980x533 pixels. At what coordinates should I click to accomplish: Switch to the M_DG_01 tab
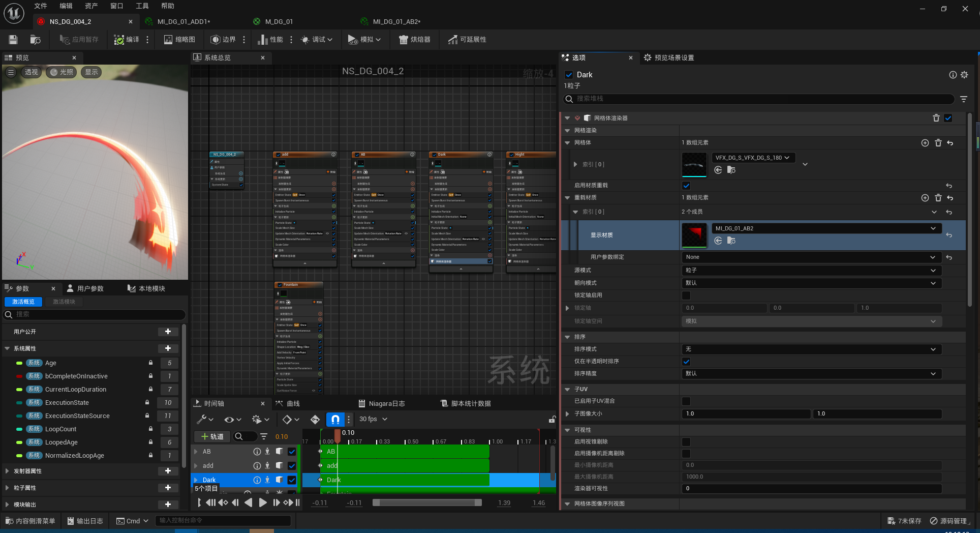[x=279, y=21]
